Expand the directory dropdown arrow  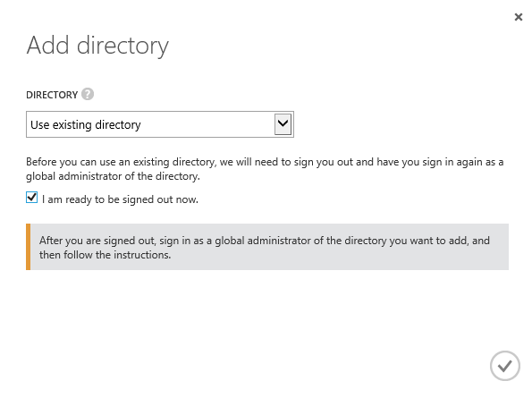point(283,124)
